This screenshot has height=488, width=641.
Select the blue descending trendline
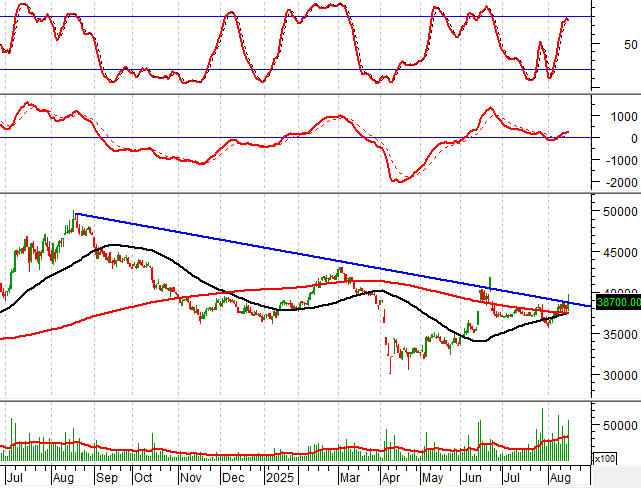pyautogui.click(x=300, y=254)
